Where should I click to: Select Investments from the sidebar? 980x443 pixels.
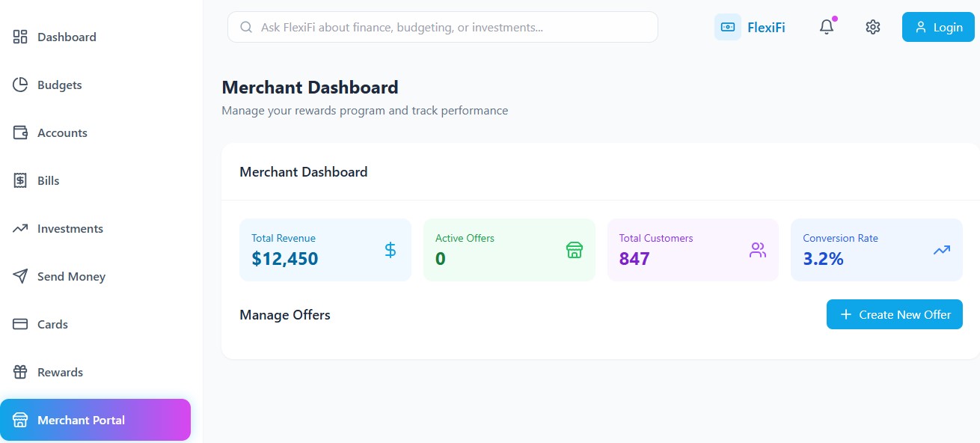pos(70,228)
